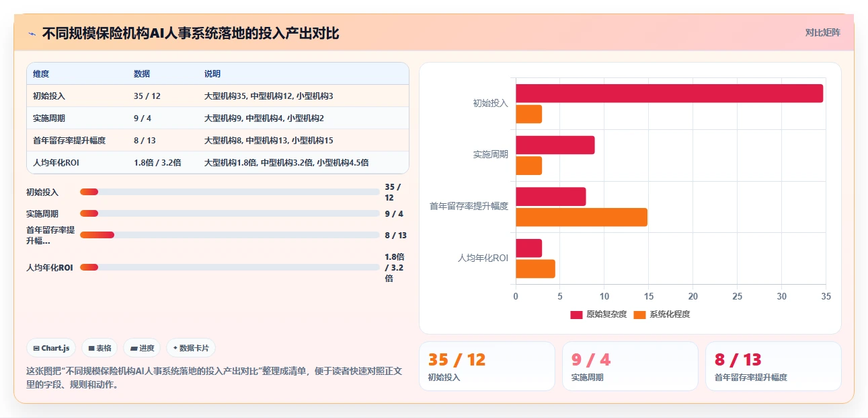Click table cell 8 / 13
The height and width of the screenshot is (418, 868).
point(145,141)
